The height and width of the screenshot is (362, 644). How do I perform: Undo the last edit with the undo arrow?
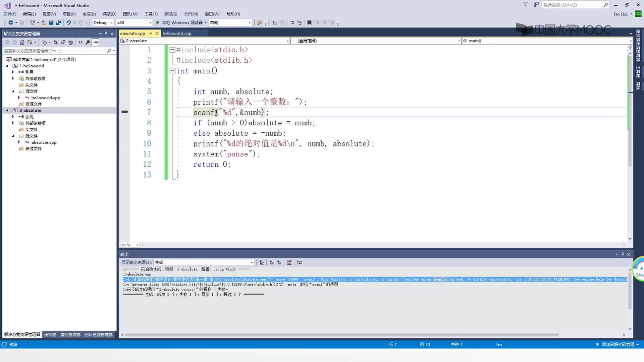point(68,22)
